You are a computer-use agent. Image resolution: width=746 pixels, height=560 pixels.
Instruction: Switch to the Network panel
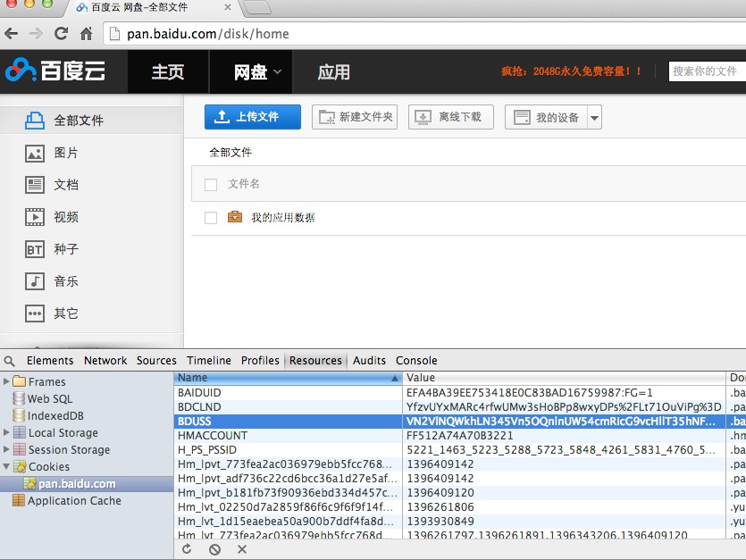tap(105, 361)
